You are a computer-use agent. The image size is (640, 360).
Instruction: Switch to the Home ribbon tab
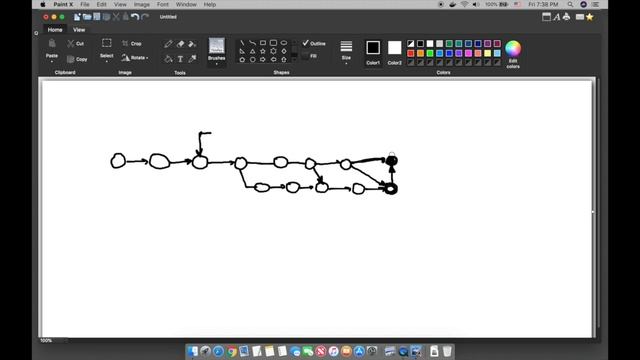[x=55, y=30]
